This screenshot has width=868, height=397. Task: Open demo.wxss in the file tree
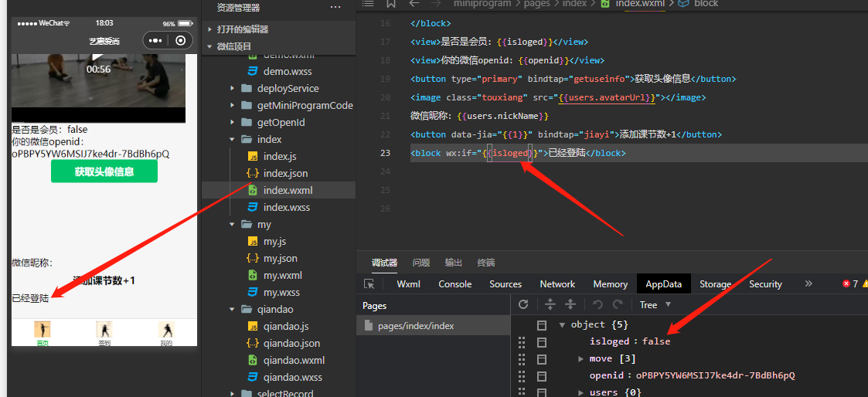(x=288, y=71)
